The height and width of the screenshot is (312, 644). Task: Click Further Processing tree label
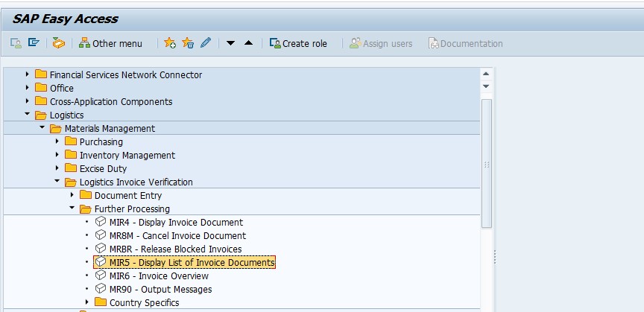point(132,209)
